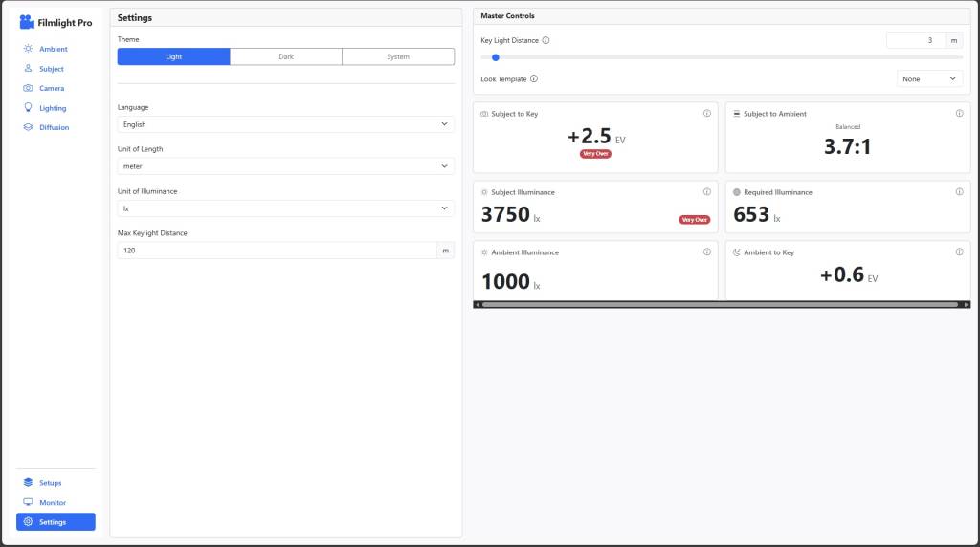
Task: Click the Key Light Distance slider track
Action: 722,57
